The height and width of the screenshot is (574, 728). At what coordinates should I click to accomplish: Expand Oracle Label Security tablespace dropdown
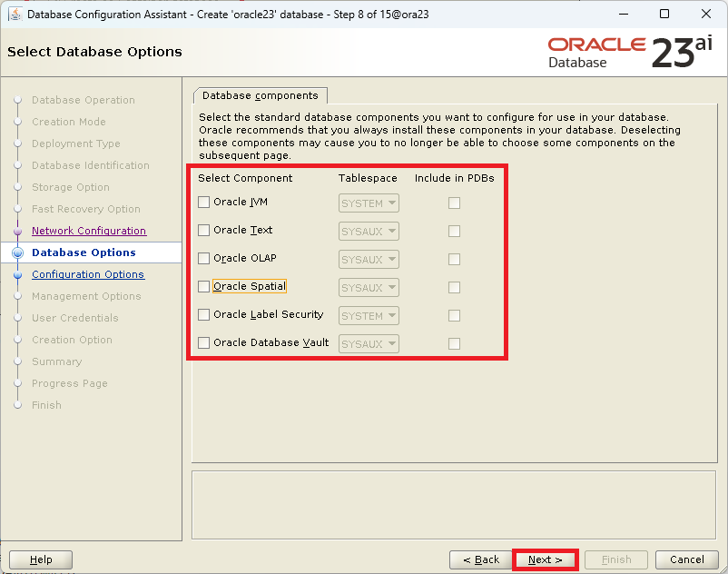point(369,316)
